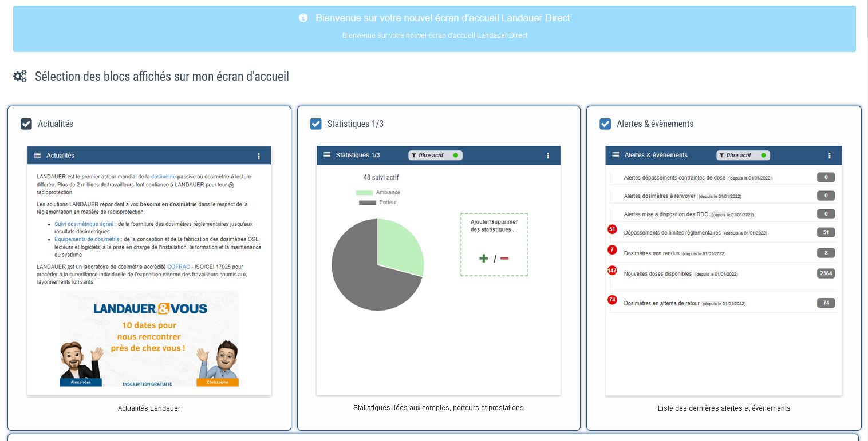Click the red 7 notification badge
Screen dimensions: 868x441
612,250
